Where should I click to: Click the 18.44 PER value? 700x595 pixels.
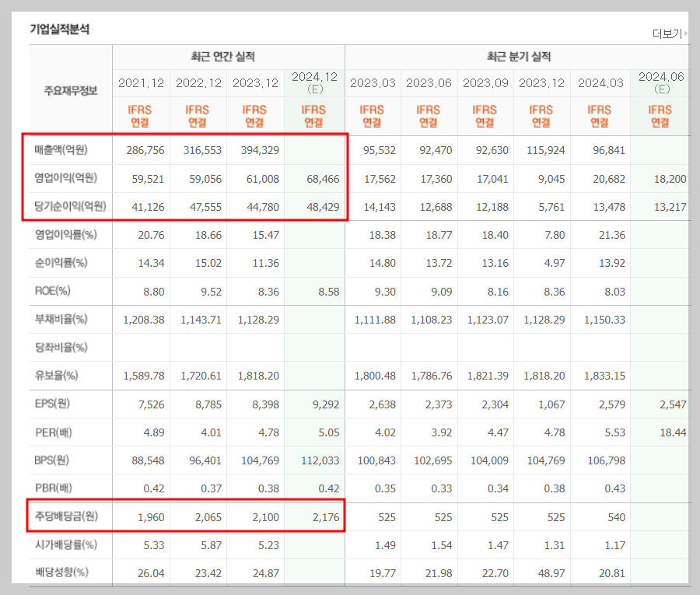[x=673, y=432]
